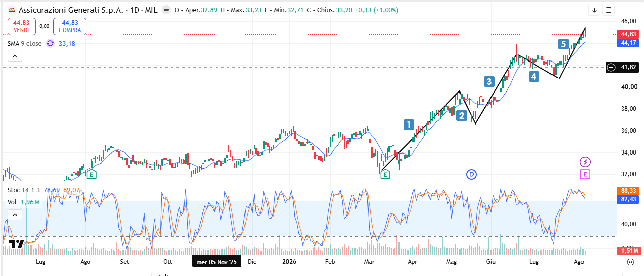Click the Set label on the time axis
Screen dimensions: 644x276
(124, 262)
